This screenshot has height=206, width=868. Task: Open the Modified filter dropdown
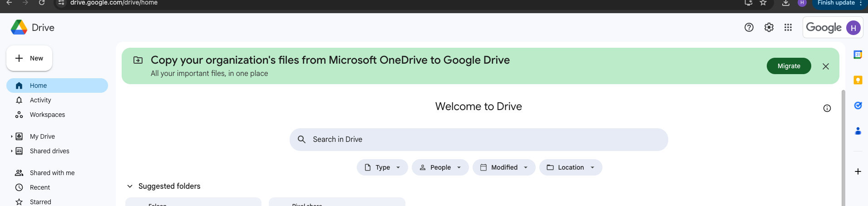[504, 167]
